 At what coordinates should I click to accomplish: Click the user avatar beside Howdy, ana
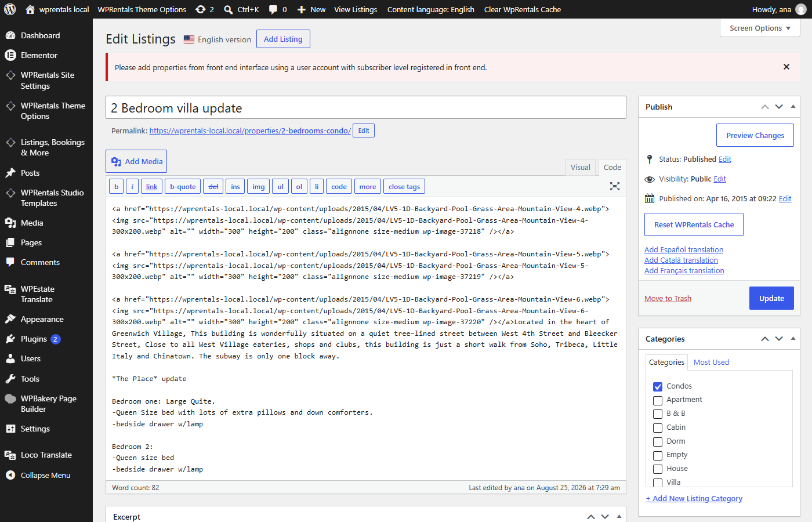click(x=801, y=9)
